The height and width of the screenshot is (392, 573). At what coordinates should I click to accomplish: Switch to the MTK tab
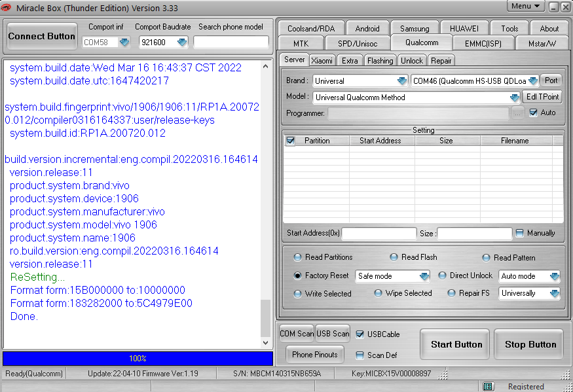coord(301,43)
